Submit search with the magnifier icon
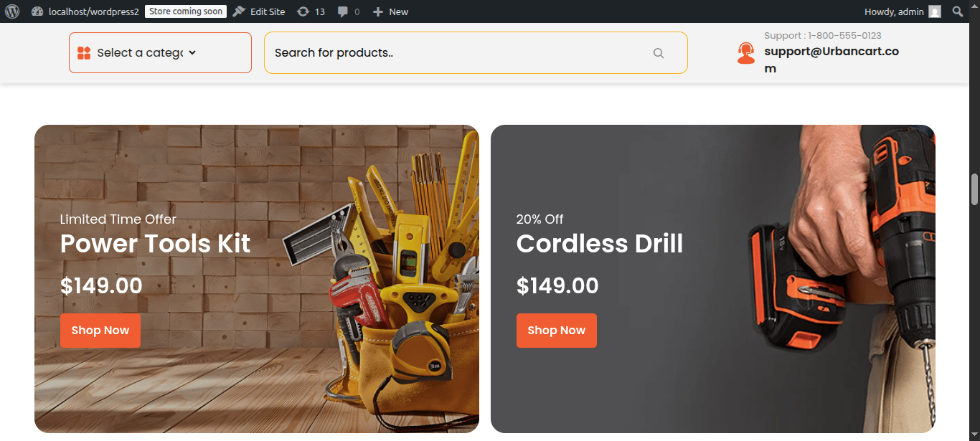Image resolution: width=980 pixels, height=441 pixels. 659,53
